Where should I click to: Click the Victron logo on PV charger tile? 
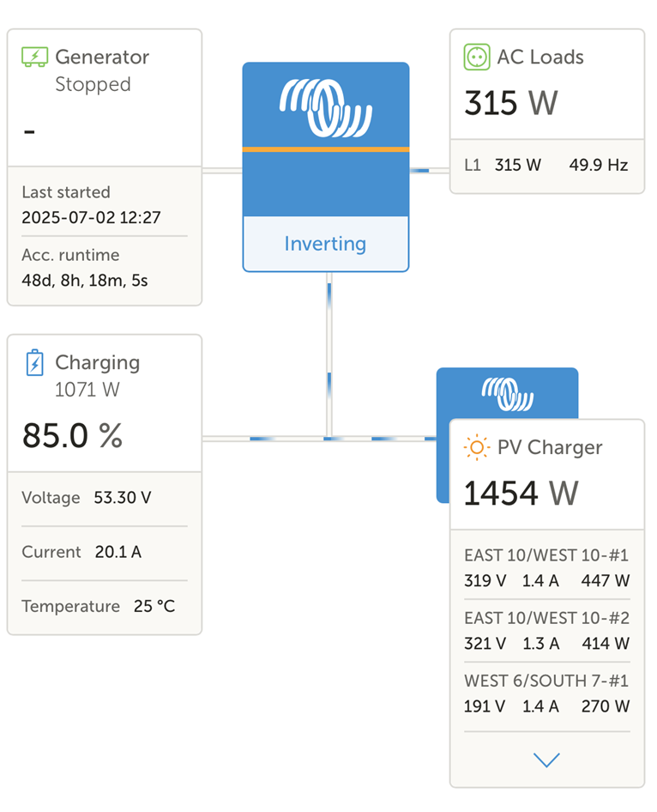tap(507, 393)
